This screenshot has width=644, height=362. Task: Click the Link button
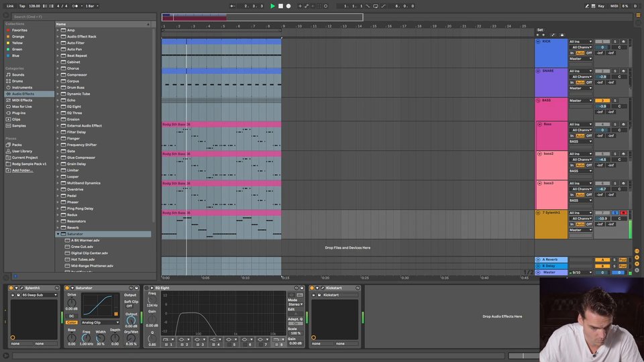(10, 6)
